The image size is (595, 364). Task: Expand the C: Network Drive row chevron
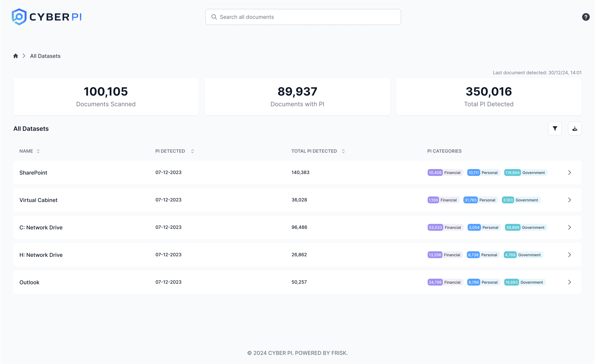coord(570,227)
